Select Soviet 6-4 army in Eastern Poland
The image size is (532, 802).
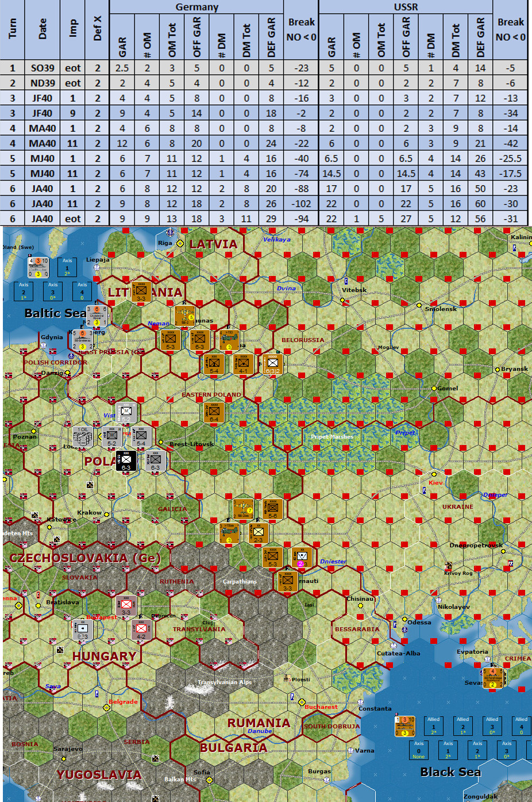214,412
